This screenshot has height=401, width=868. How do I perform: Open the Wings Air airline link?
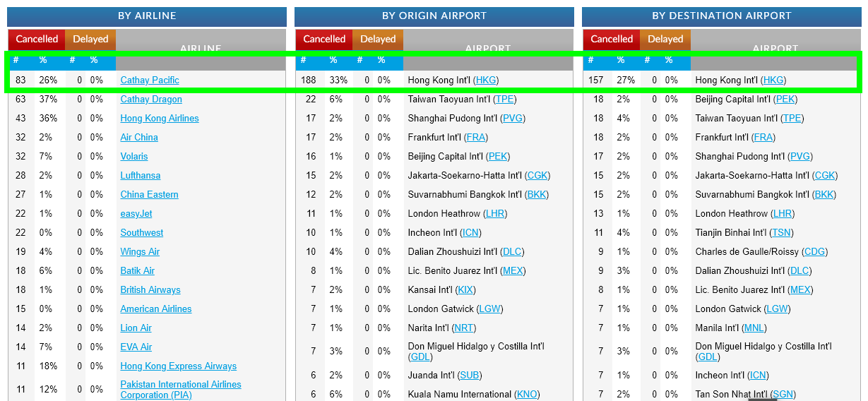(140, 252)
